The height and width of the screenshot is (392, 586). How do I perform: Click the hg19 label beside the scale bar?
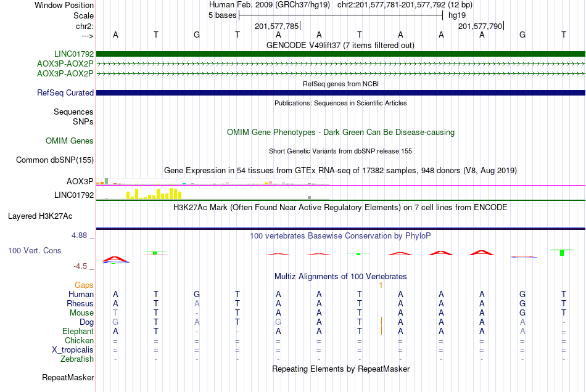click(457, 15)
